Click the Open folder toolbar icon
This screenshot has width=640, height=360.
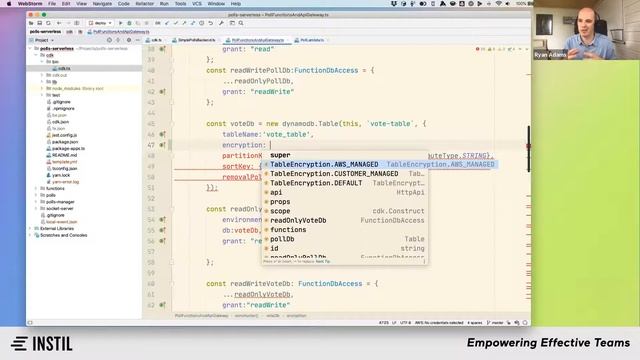pyautogui.click(x=31, y=23)
